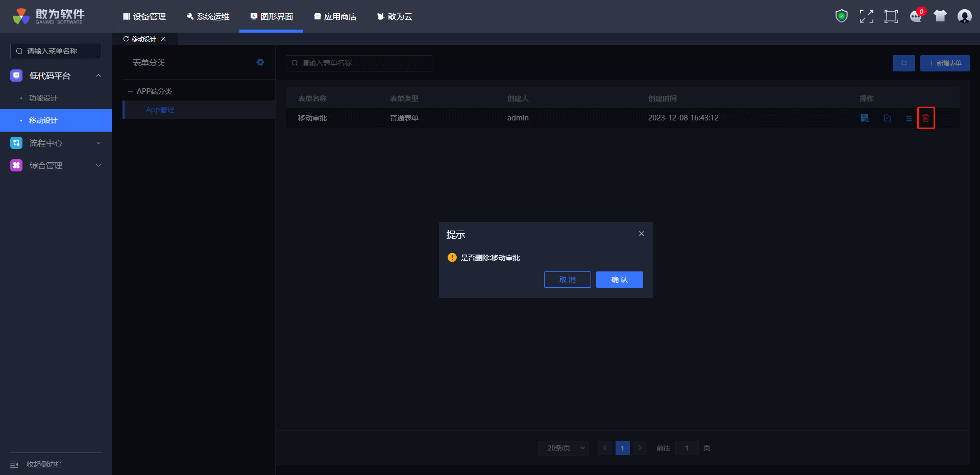The image size is (980, 475).
Task: Enter fullscreen using the expand arrows icon
Action: [866, 16]
